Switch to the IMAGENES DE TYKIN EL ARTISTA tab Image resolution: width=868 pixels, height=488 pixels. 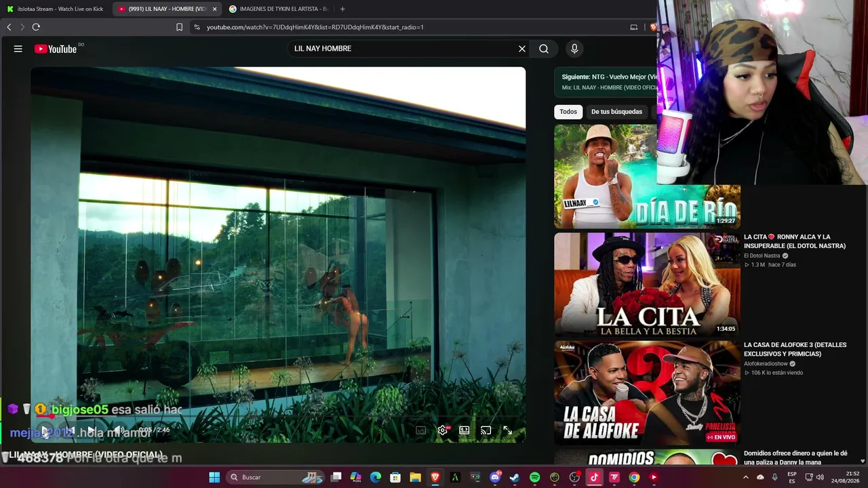click(278, 9)
